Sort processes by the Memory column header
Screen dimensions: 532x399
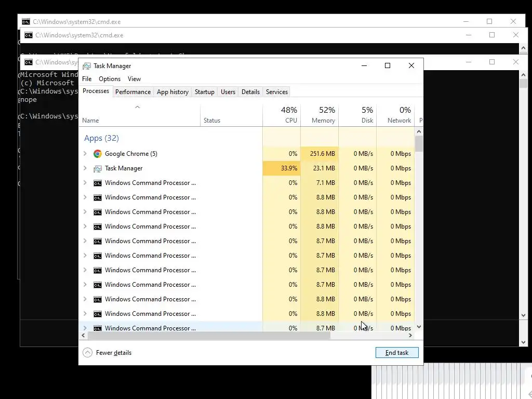tap(320, 115)
